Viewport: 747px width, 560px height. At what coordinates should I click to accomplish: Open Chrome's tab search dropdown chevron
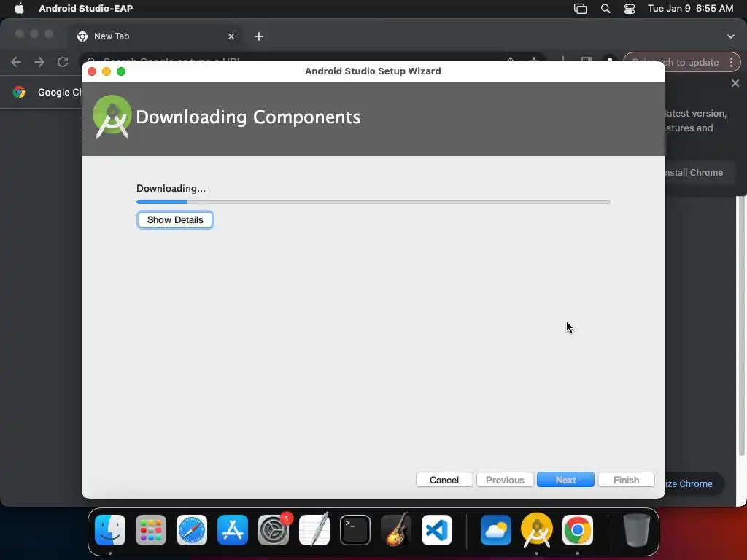pyautogui.click(x=731, y=36)
